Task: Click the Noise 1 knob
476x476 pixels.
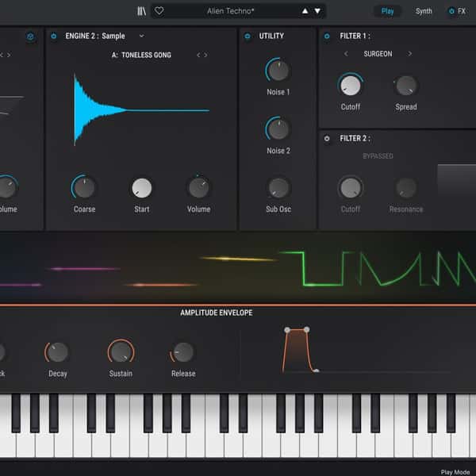Action: 278,71
